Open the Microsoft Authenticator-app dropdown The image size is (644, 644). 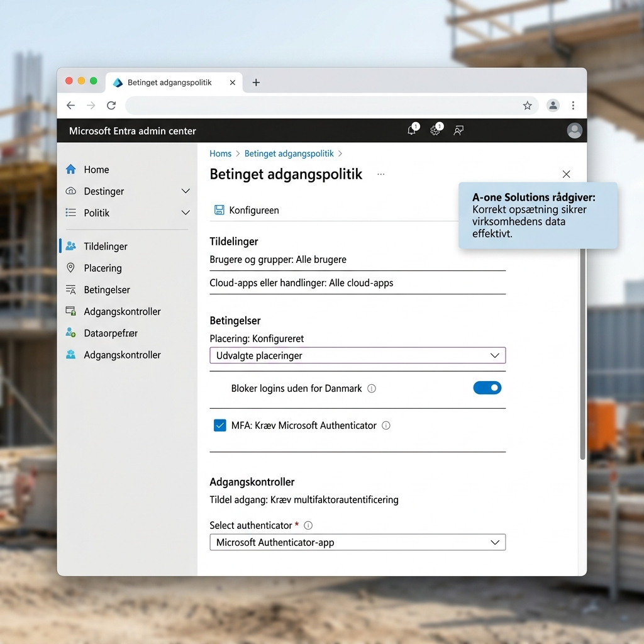click(358, 542)
